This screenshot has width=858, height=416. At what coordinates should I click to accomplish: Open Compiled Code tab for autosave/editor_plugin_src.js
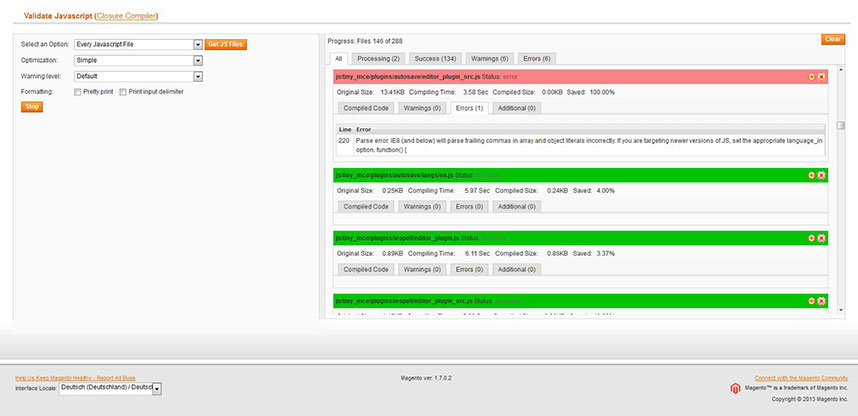366,108
